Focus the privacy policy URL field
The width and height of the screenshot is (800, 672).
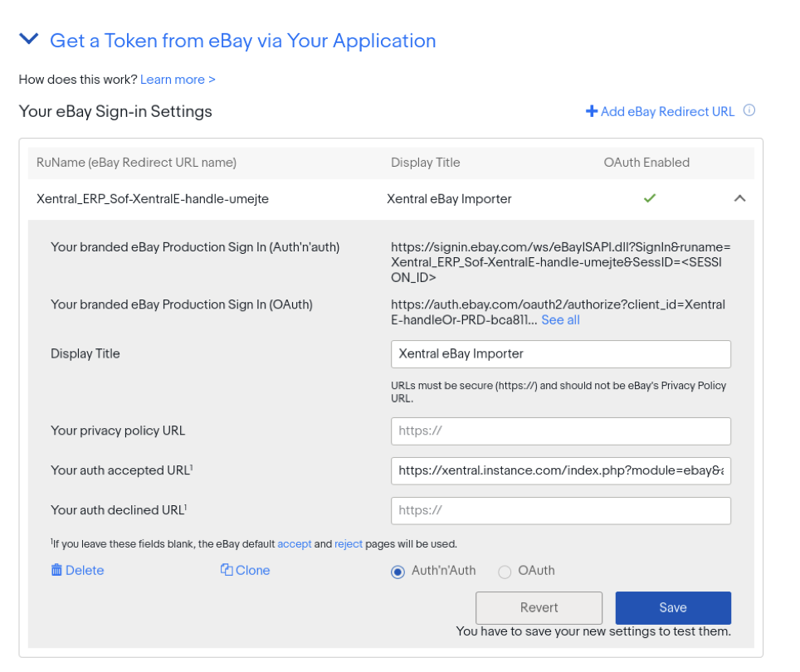tap(560, 431)
